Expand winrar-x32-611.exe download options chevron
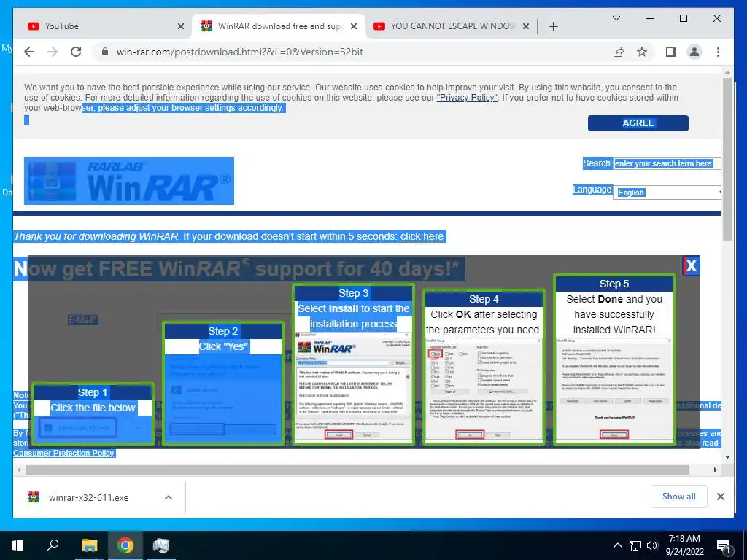The width and height of the screenshot is (747, 560). (x=169, y=497)
